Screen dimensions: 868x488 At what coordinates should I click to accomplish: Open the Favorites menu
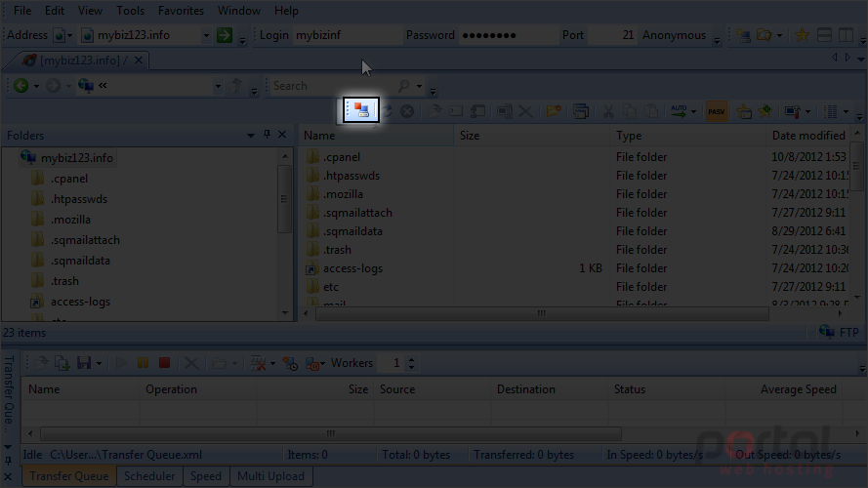click(181, 11)
